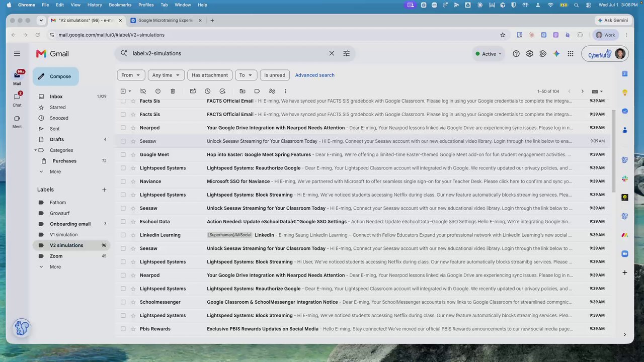The height and width of the screenshot is (362, 644).
Task: Select checkbox for Pbis Rewards email
Action: pos(123,329)
